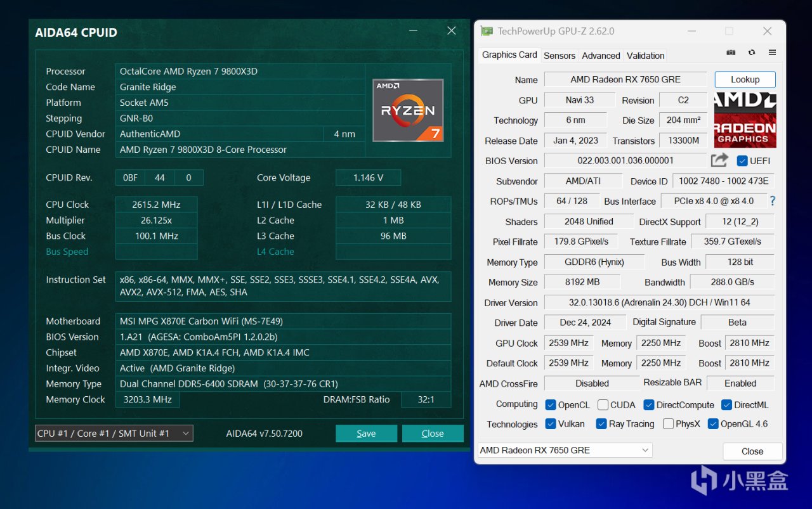The width and height of the screenshot is (812, 509).
Task: Click the Memory Clock value 3203.3 MHz
Action: pos(147,399)
